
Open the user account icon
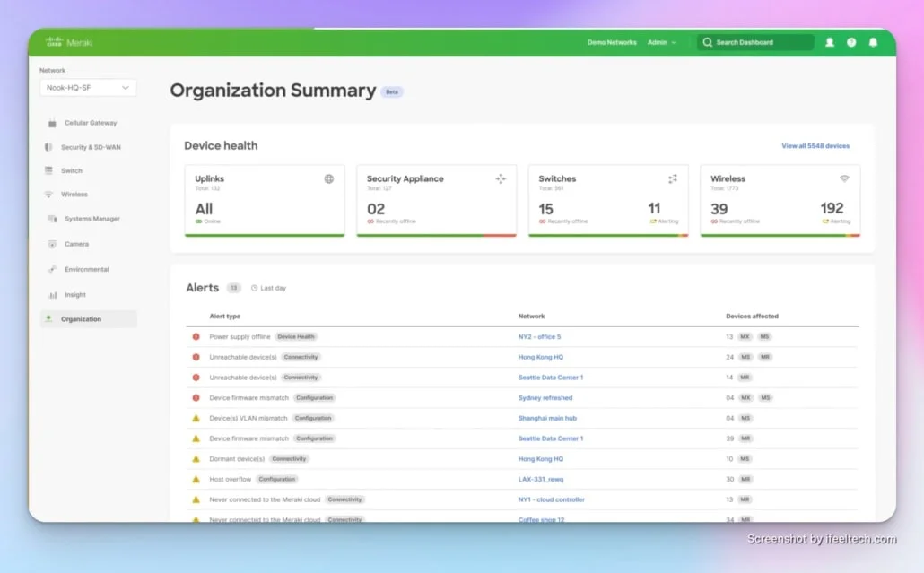point(829,42)
